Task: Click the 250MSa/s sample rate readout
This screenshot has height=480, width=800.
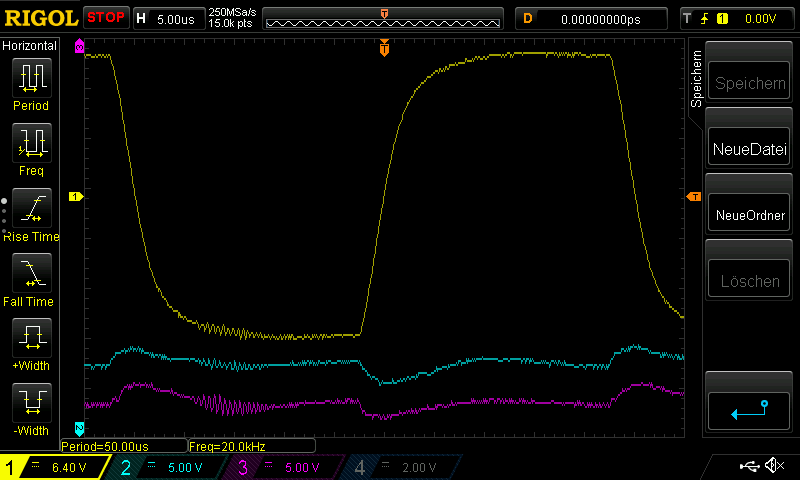Action: coord(232,12)
